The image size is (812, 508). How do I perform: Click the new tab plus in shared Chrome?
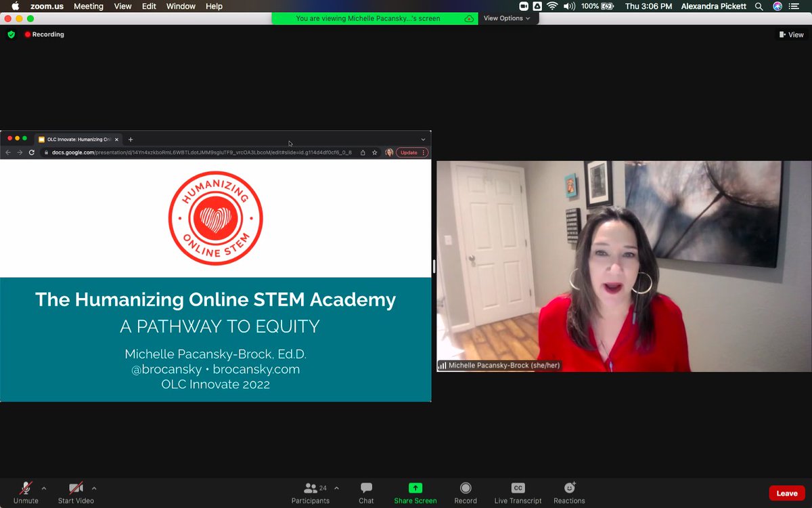point(131,140)
